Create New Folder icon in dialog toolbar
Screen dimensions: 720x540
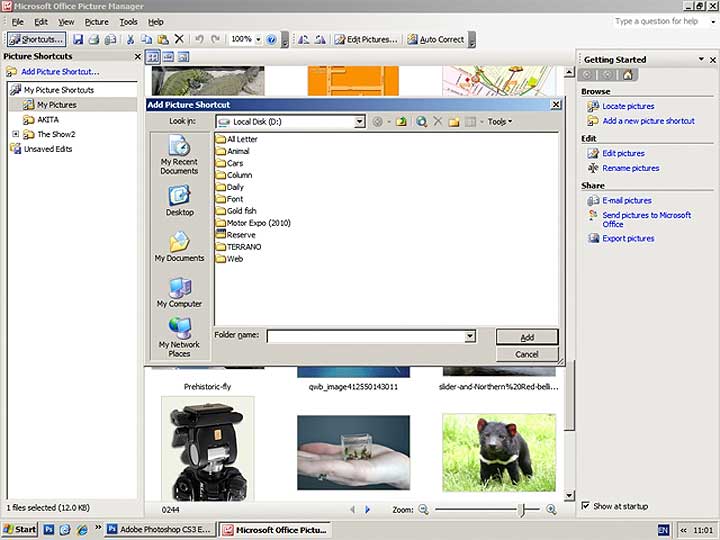[453, 122]
